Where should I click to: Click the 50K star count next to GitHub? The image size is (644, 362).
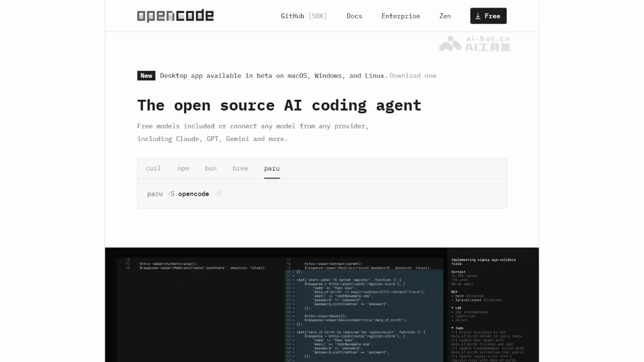coord(318,16)
